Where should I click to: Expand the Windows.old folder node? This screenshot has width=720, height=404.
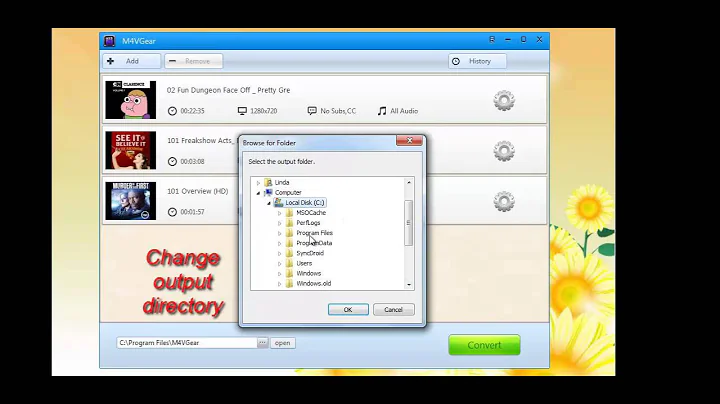(x=279, y=284)
